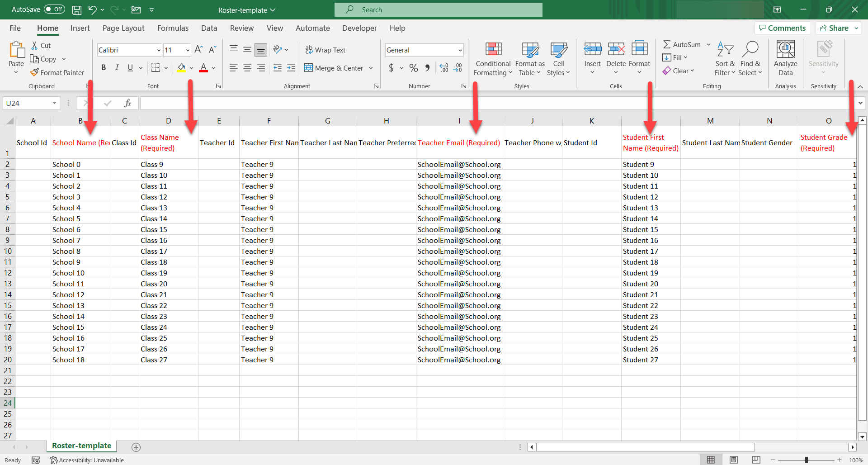Switch to the Formulas tab
Screen dimensions: 868x465
pos(173,28)
